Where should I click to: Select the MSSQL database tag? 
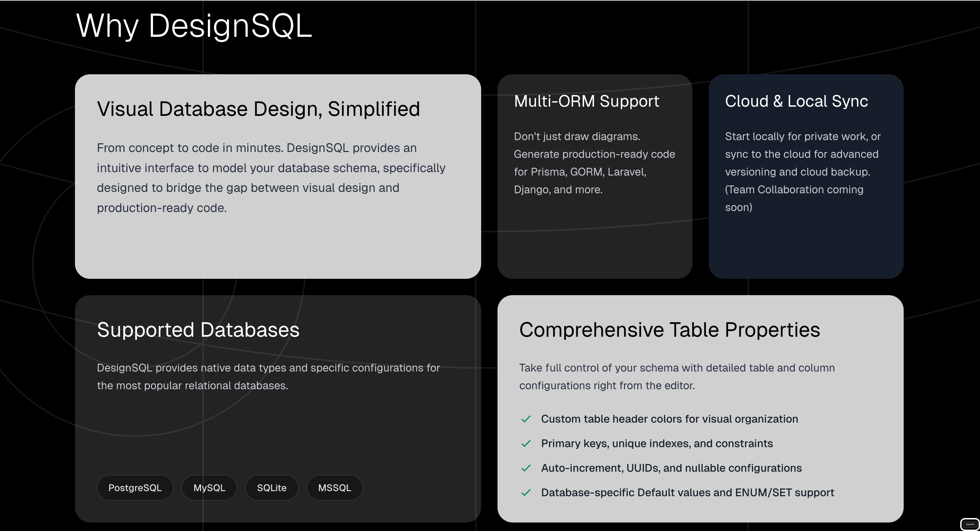click(334, 488)
